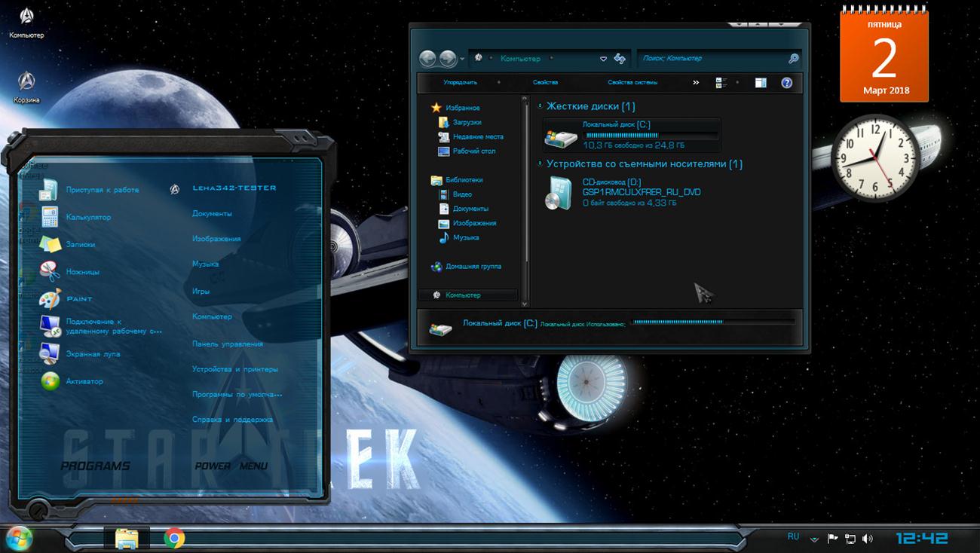Select Загрузки in the navigation pane
Viewport: 980px width, 553px height.
(467, 122)
